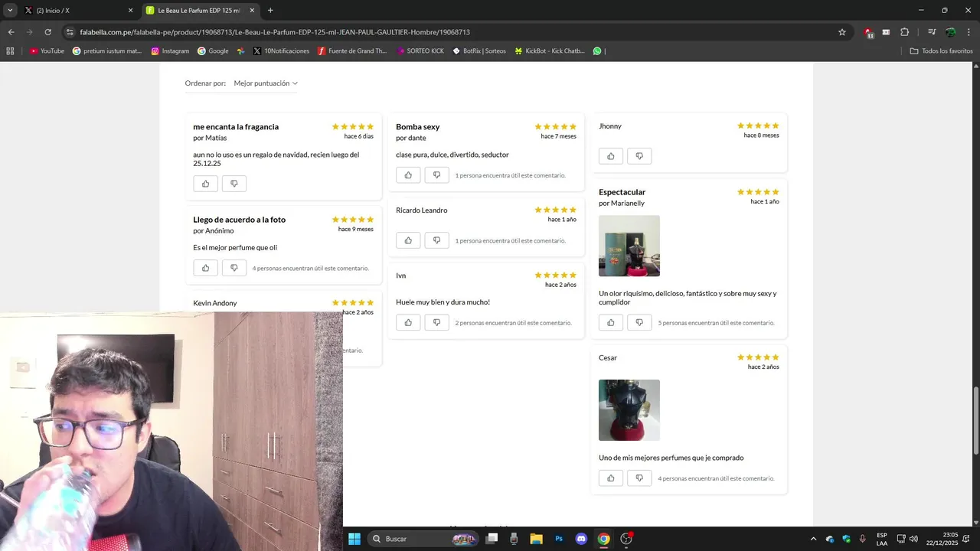The height and width of the screenshot is (551, 980).
Task: Enlarge the photo in Marianelly's review
Action: pos(629,246)
